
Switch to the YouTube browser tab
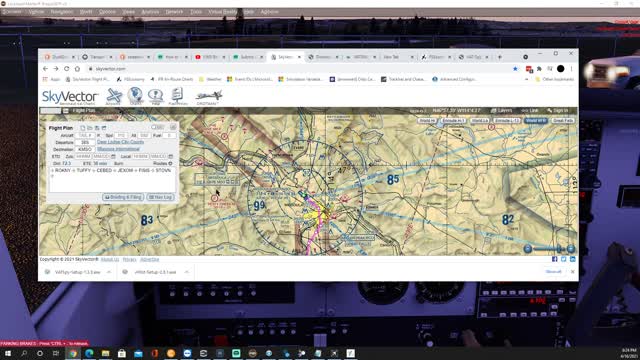(209, 57)
